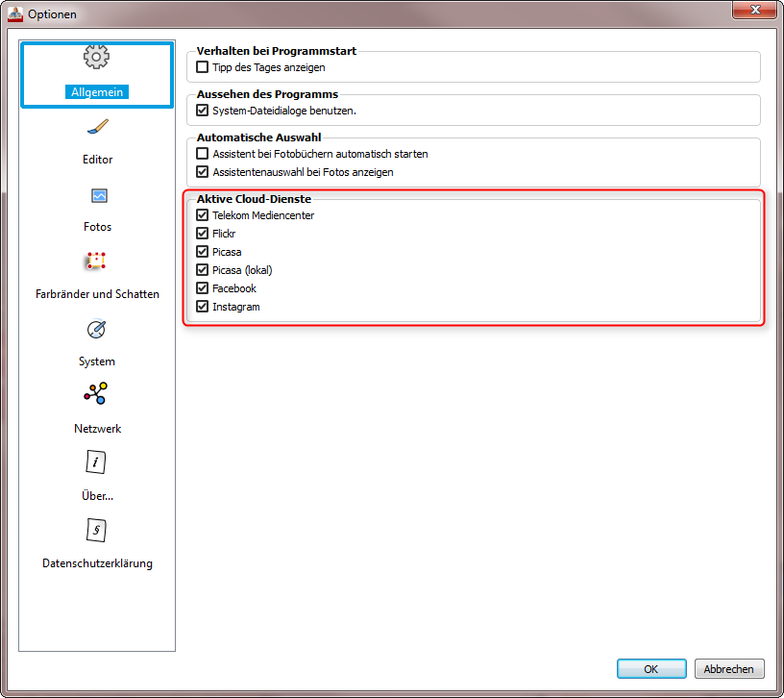Image resolution: width=784 pixels, height=698 pixels.
Task: Switch to the Datenschutzerklärung label
Action: click(97, 562)
